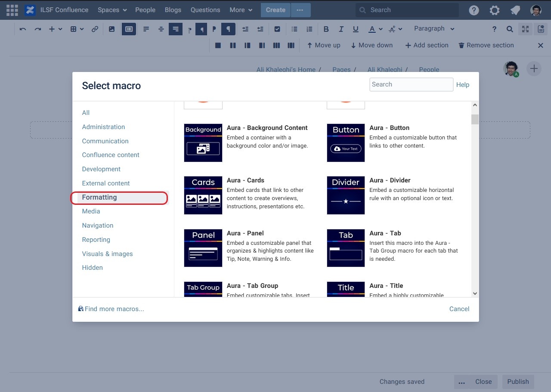
Task: Select the Aura - Cards macro thumbnail
Action: tap(203, 195)
